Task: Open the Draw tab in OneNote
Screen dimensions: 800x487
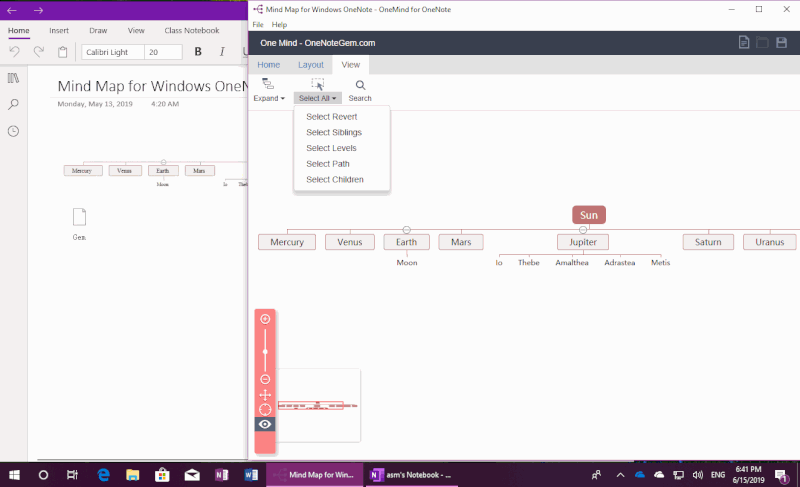Action: (x=98, y=31)
